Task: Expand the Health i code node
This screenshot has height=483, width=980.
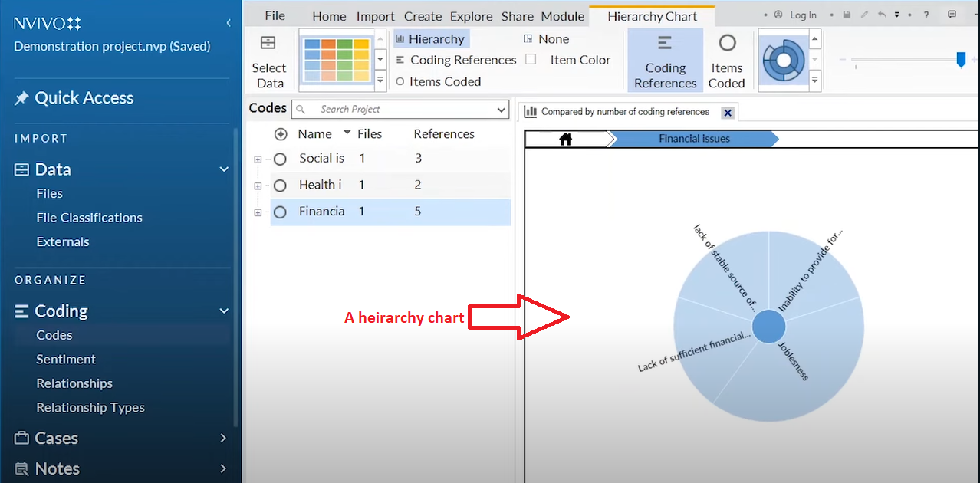Action: click(x=258, y=186)
